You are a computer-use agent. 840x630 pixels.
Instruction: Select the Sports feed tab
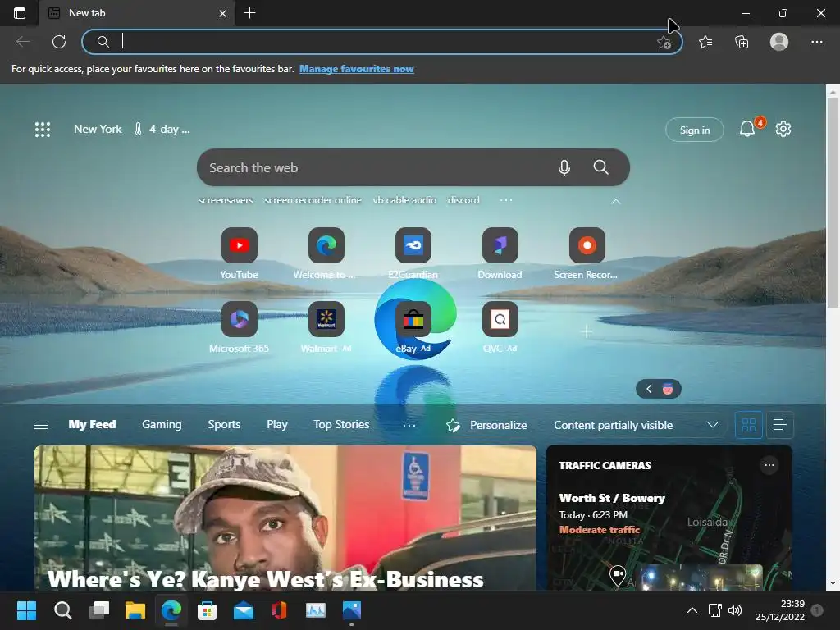pos(224,424)
